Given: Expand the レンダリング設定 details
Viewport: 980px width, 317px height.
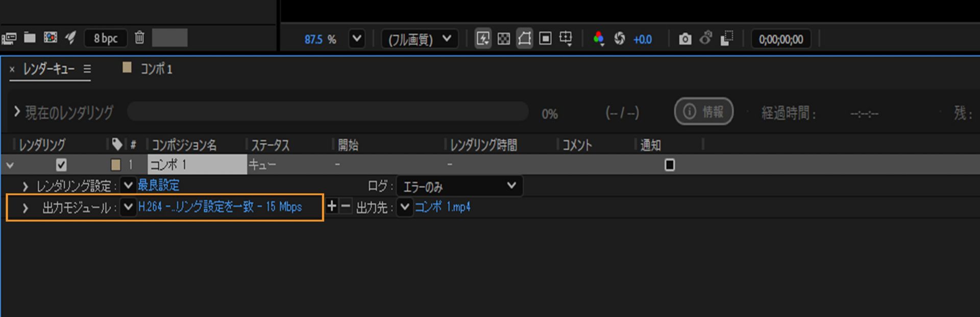Looking at the screenshot, I should [x=25, y=186].
